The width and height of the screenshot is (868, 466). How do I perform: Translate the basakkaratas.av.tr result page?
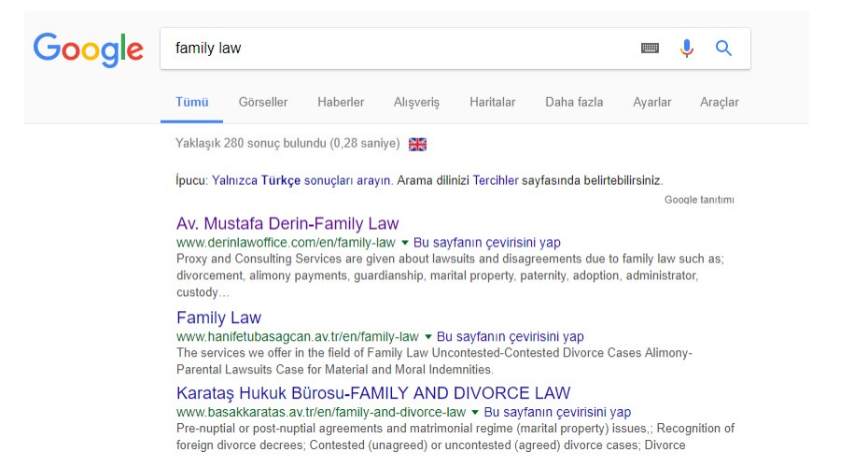pyautogui.click(x=557, y=412)
